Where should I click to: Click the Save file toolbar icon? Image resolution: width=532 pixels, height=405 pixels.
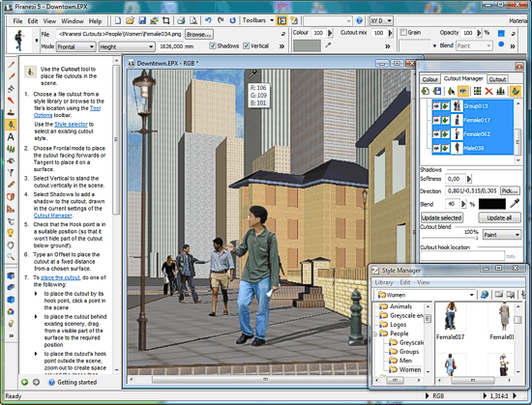click(142, 20)
